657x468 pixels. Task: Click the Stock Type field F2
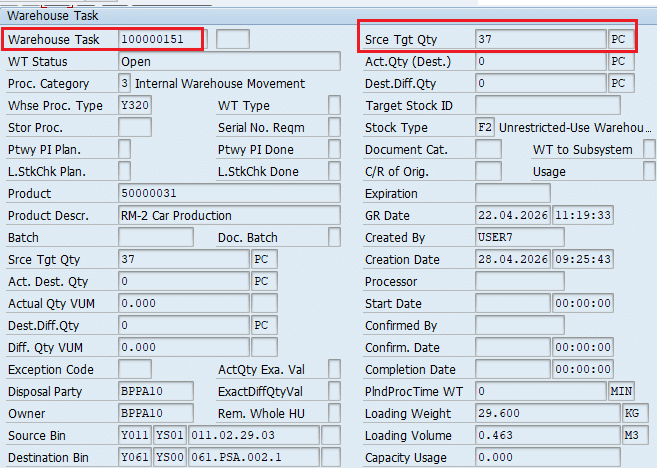pyautogui.click(x=485, y=127)
